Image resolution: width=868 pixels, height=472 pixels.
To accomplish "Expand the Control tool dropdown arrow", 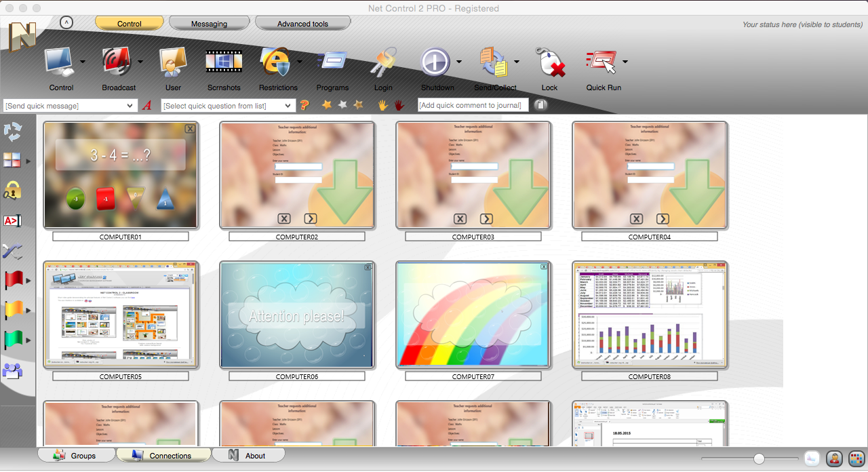I will 83,62.
